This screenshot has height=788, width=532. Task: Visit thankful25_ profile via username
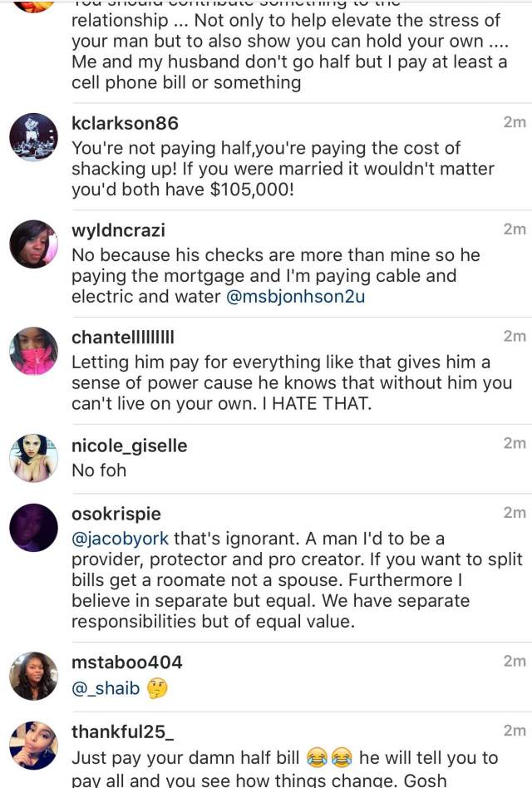(122, 732)
